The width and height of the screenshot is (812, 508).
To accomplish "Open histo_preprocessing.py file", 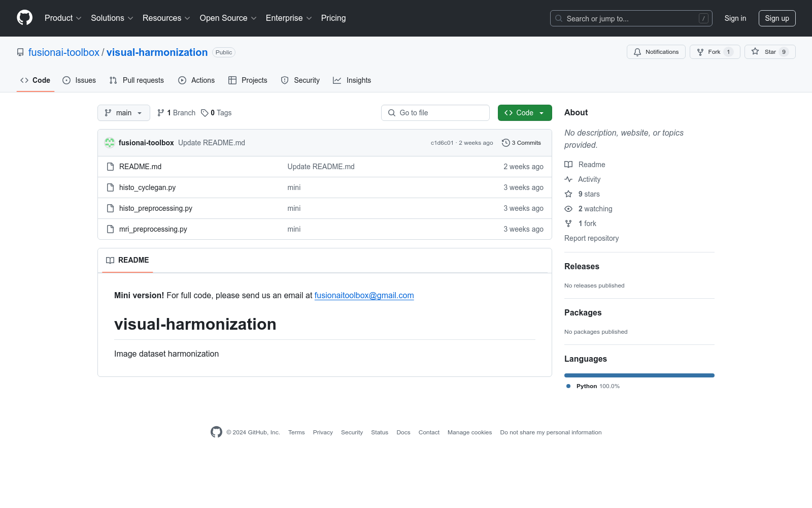I will pos(156,208).
